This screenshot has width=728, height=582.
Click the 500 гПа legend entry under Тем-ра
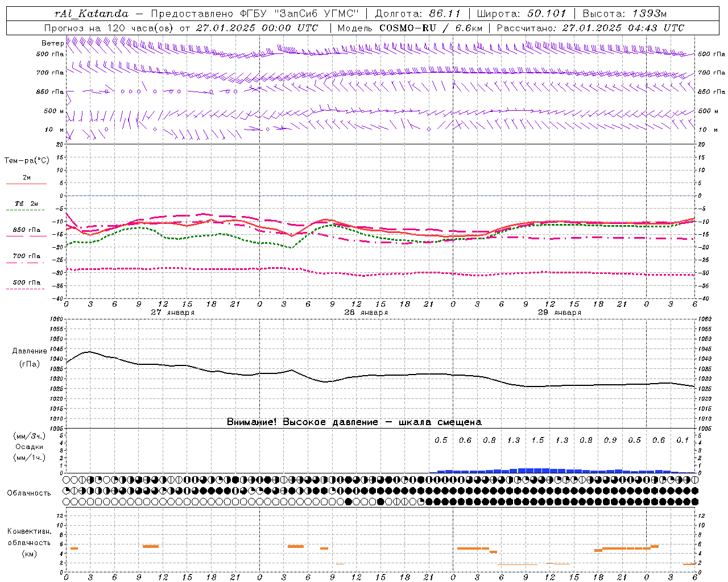click(26, 282)
